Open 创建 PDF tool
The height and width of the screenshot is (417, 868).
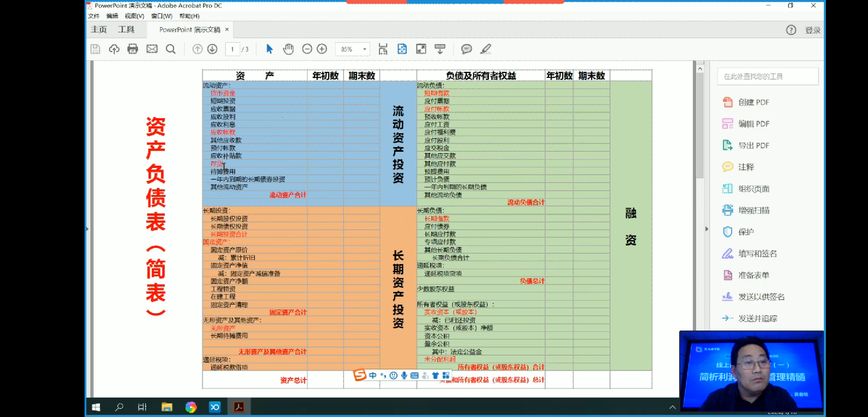click(x=746, y=102)
